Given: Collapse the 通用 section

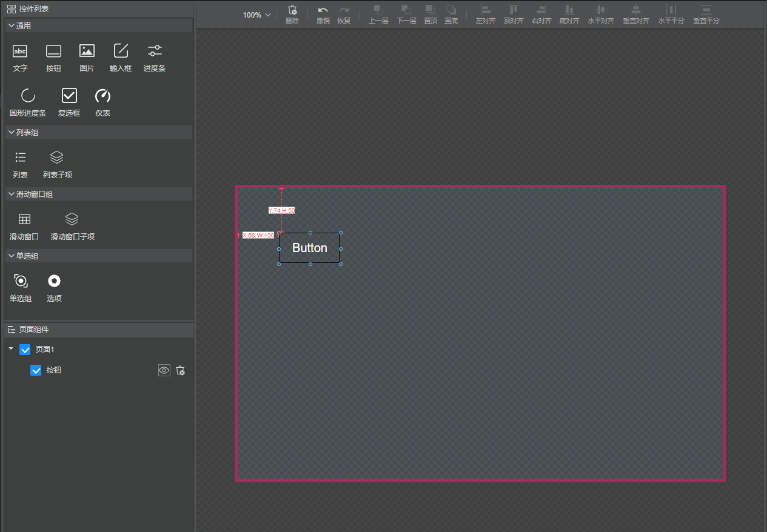Looking at the screenshot, I should click(12, 26).
